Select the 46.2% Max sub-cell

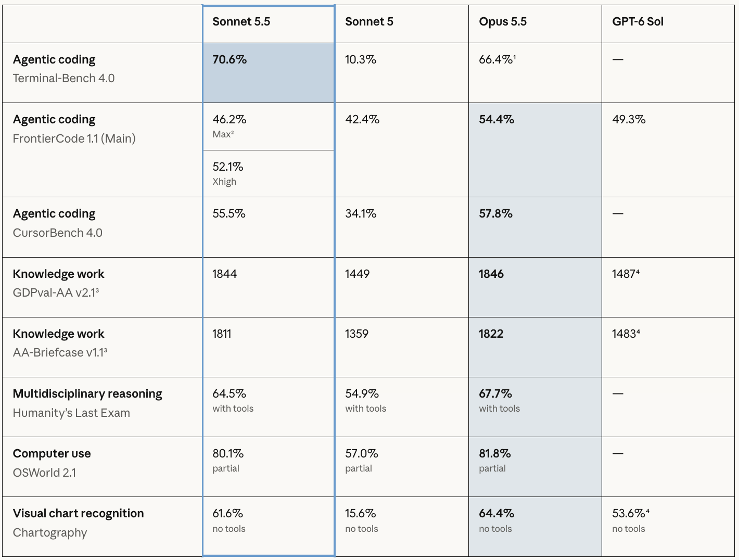point(269,126)
